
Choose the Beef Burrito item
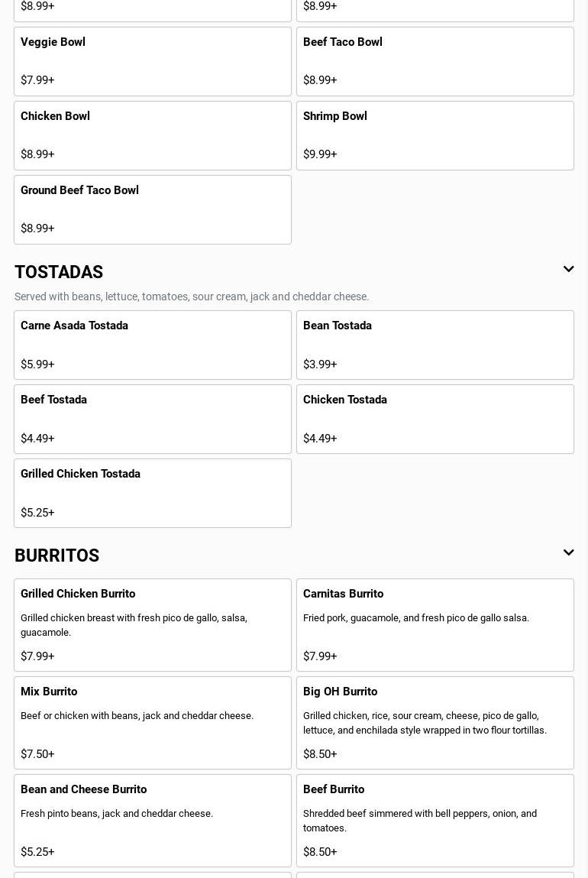click(435, 820)
